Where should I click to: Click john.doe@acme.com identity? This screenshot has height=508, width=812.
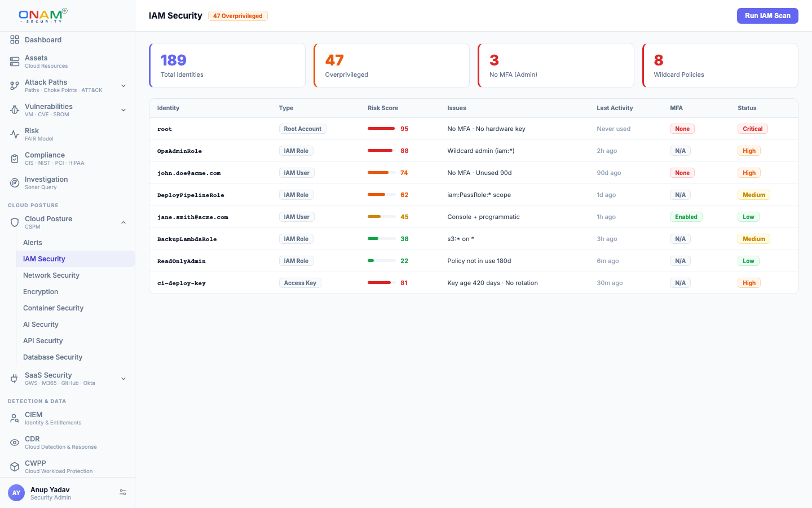point(189,173)
